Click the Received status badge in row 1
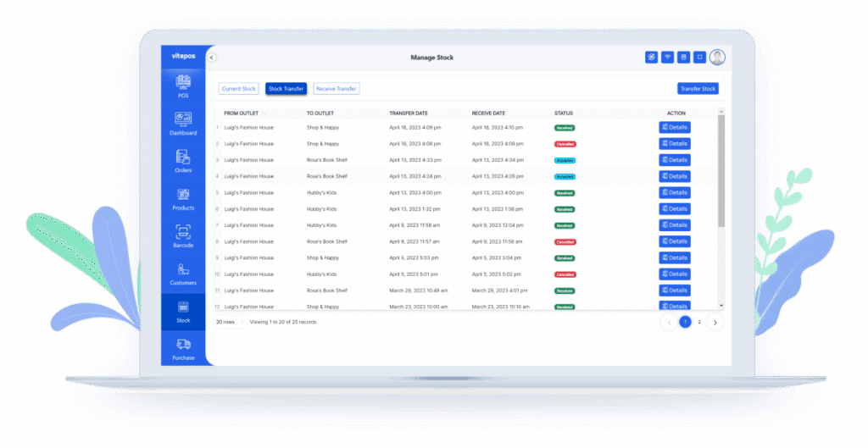The height and width of the screenshot is (448, 868). coord(565,128)
